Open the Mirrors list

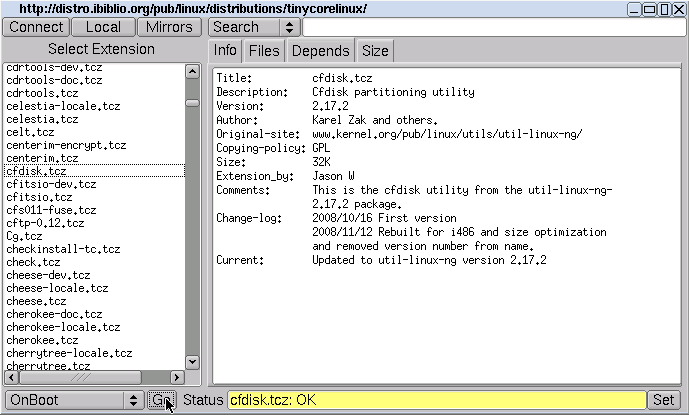click(x=169, y=27)
